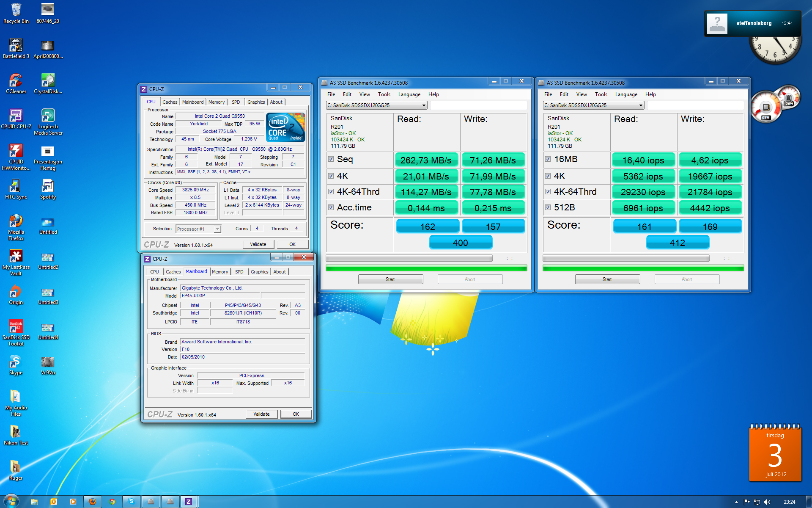The image size is (812, 508).
Task: Switch to CPU-Z taskbar button
Action: click(x=189, y=502)
